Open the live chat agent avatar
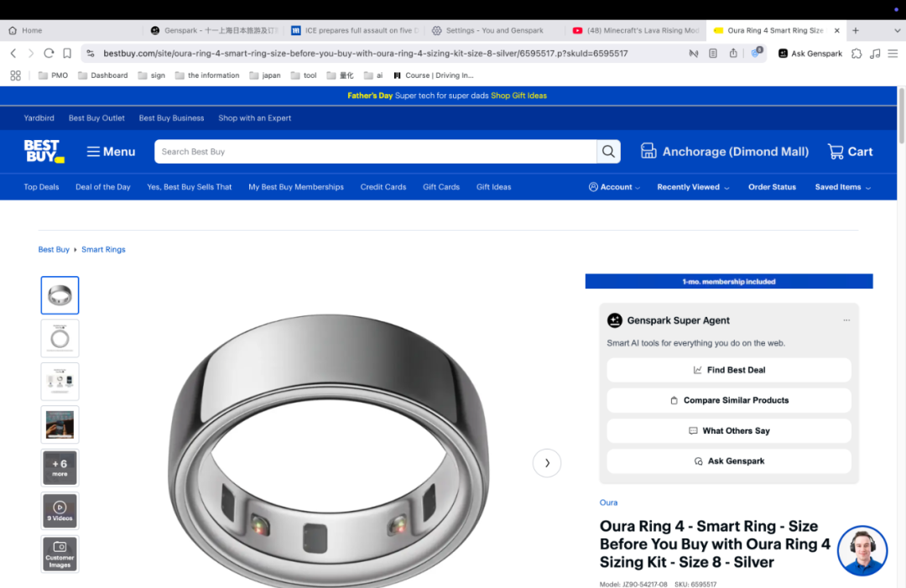 coord(862,550)
